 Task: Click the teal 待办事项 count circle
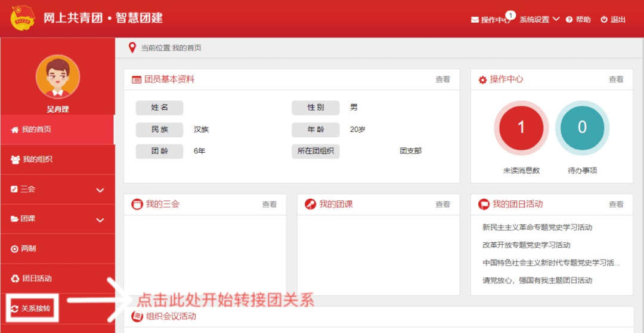(582, 127)
